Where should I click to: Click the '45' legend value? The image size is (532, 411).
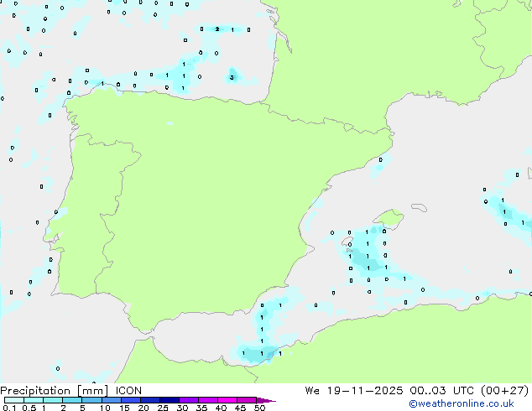click(240, 408)
